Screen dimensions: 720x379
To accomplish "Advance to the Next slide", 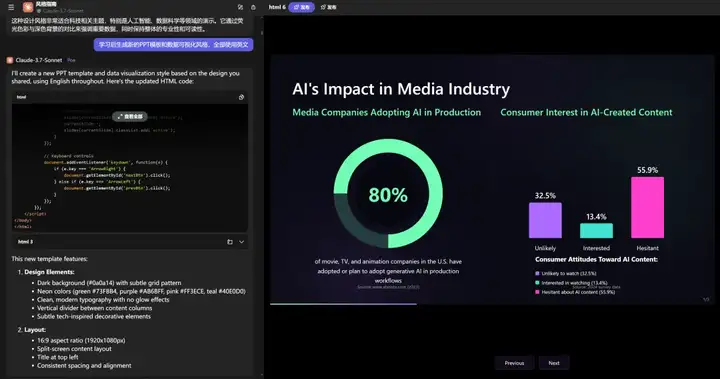I will pyautogui.click(x=554, y=363).
